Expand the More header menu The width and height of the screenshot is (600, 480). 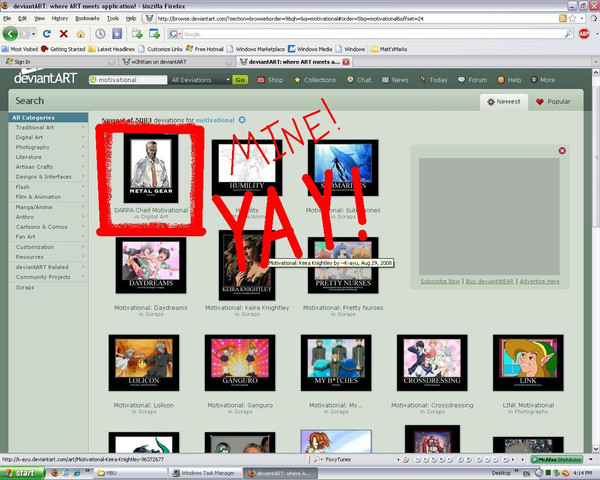coord(543,80)
